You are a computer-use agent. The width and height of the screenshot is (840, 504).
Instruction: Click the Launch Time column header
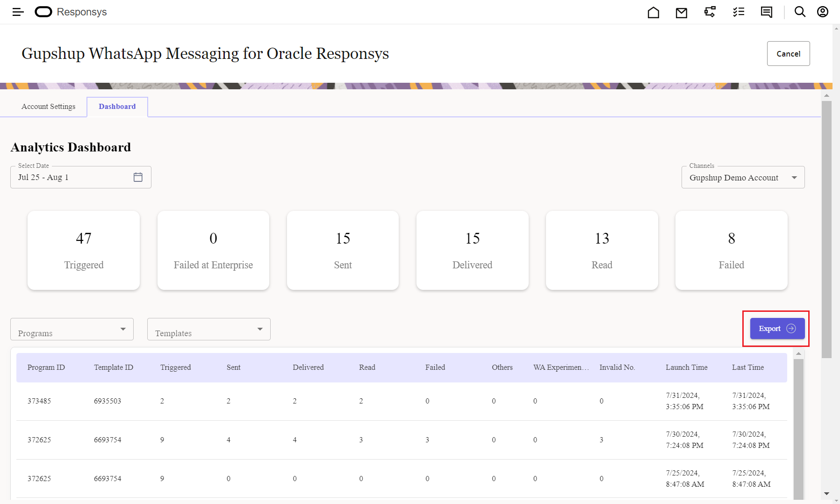click(x=687, y=367)
